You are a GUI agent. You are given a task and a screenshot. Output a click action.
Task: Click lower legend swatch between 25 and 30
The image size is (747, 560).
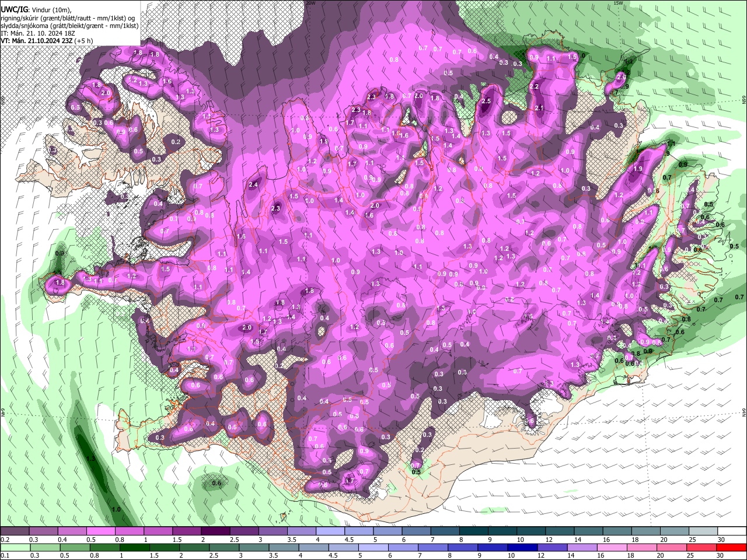(703, 547)
